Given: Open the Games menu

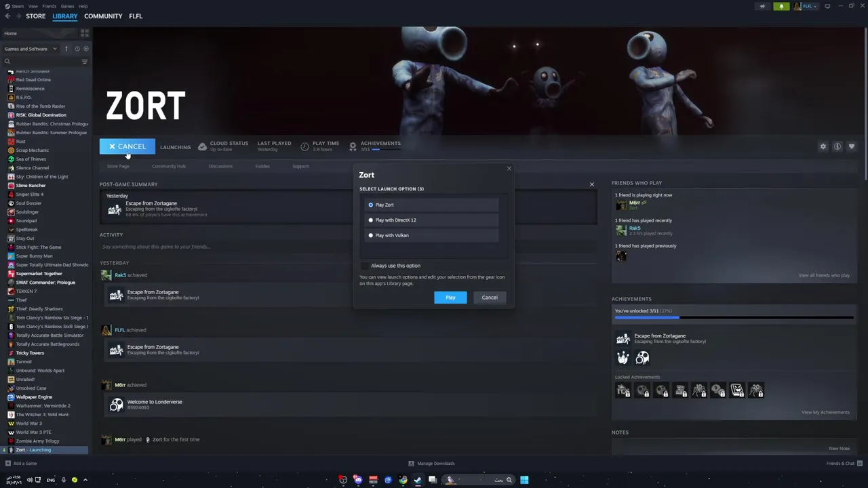Looking at the screenshot, I should click(x=67, y=6).
